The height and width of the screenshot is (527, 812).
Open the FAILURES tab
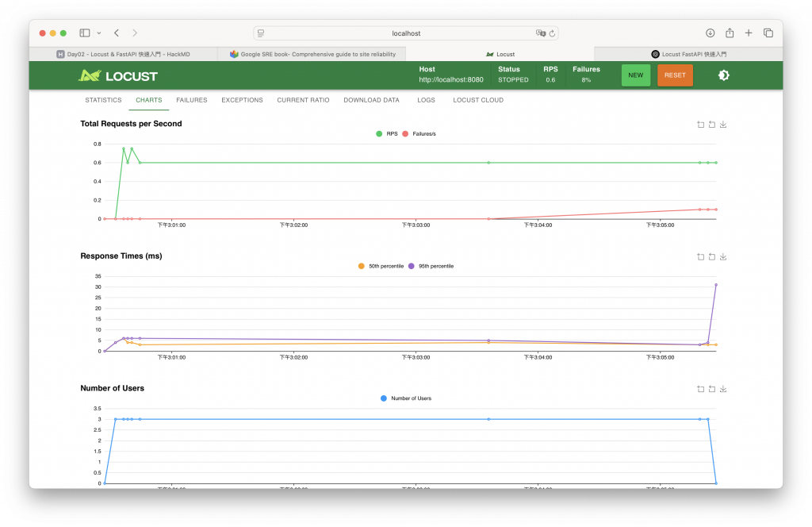click(x=192, y=100)
